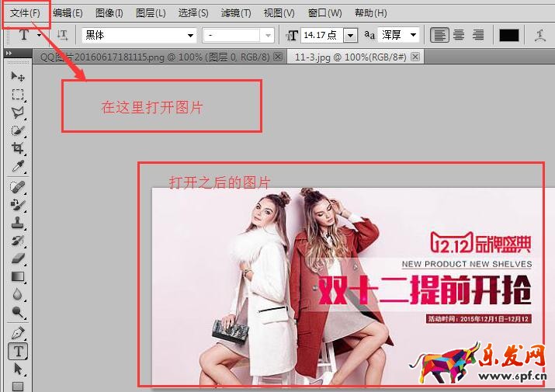Screen dimensions: 555x392
Task: Set text alignment to center
Action: (x=459, y=35)
